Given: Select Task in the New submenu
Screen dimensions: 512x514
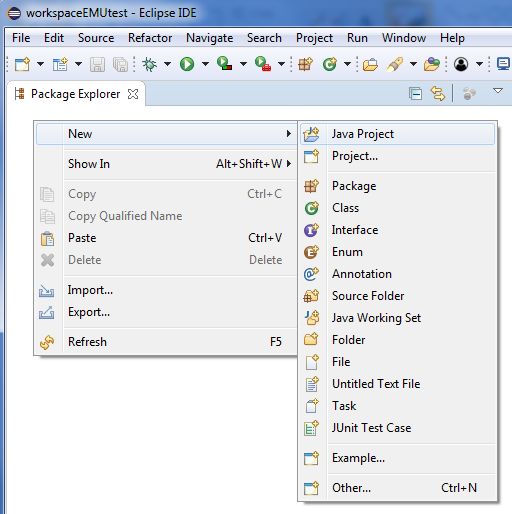Looking at the screenshot, I should [x=398, y=406].
